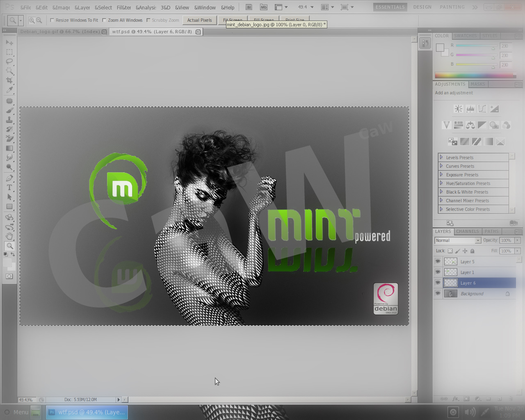Select the Rectangle shape tool
Screen dimensions: 525x420
coord(9,206)
